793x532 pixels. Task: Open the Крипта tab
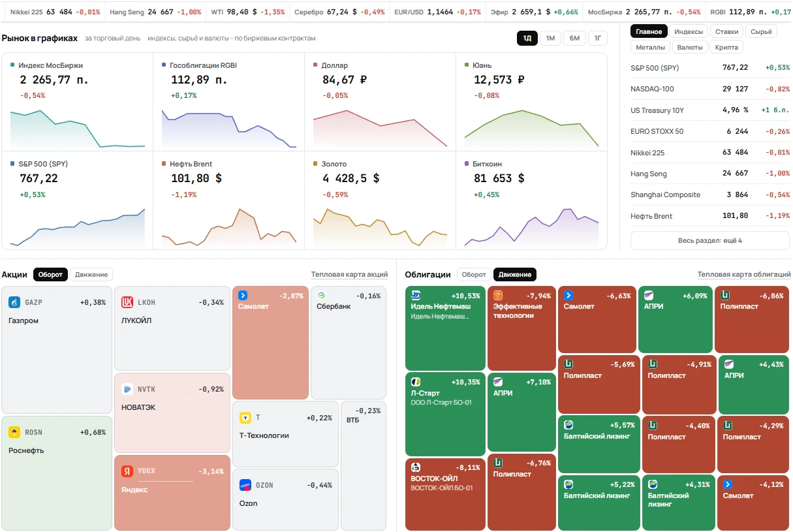coord(726,47)
